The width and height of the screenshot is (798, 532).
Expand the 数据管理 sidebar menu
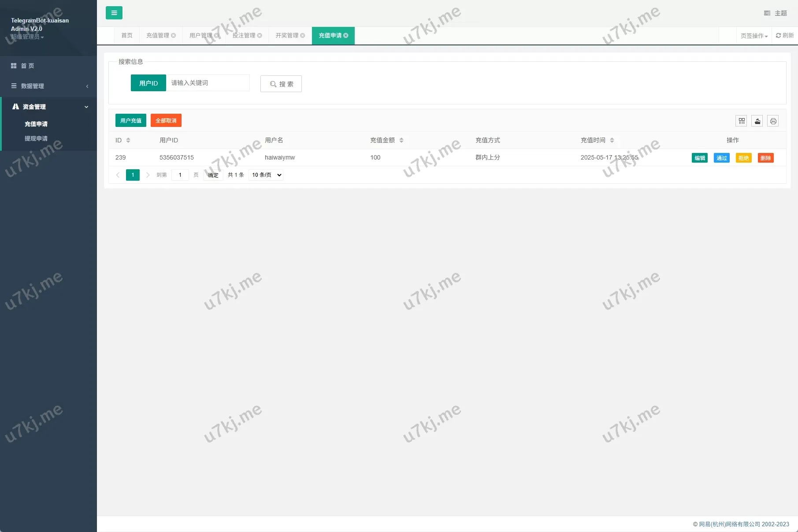48,86
